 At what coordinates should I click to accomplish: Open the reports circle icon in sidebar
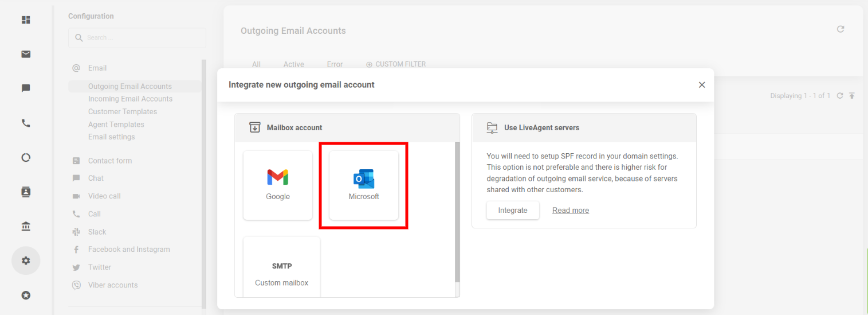coord(26,157)
